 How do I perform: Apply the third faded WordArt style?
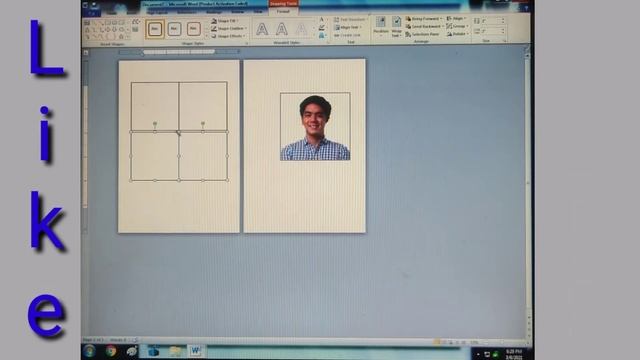coord(301,29)
